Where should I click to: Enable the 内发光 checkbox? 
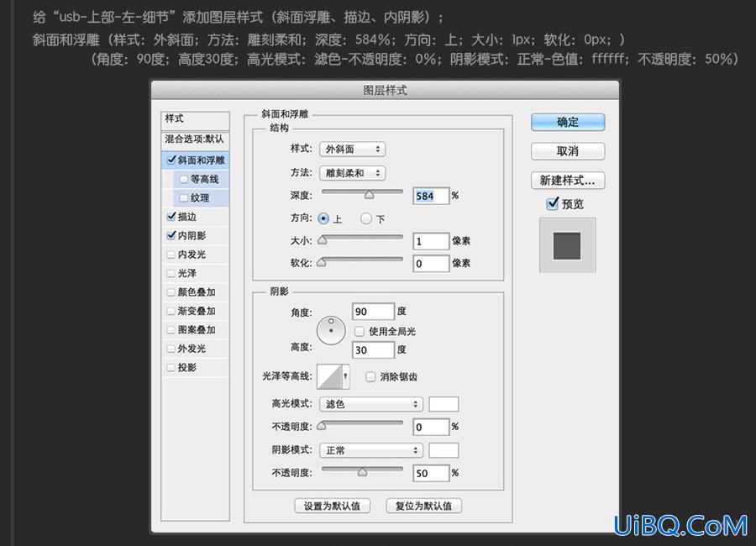pyautogui.click(x=171, y=255)
